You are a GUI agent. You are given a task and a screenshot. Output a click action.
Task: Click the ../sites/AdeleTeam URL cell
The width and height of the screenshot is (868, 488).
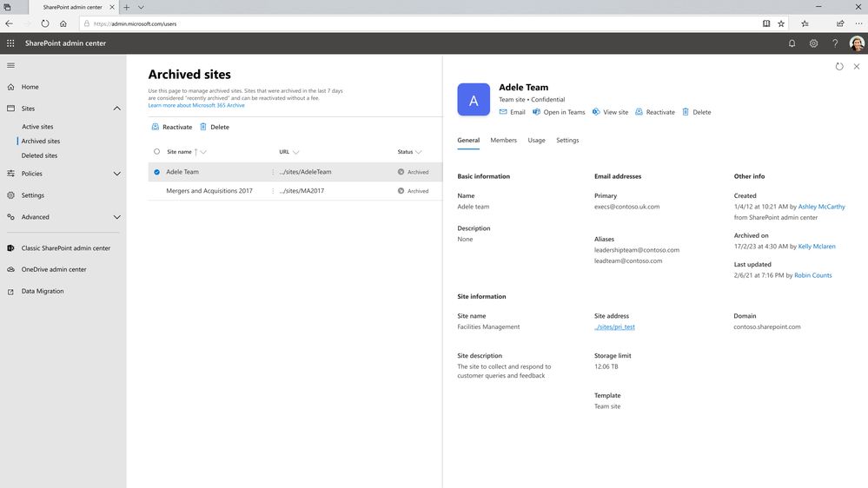[306, 172]
